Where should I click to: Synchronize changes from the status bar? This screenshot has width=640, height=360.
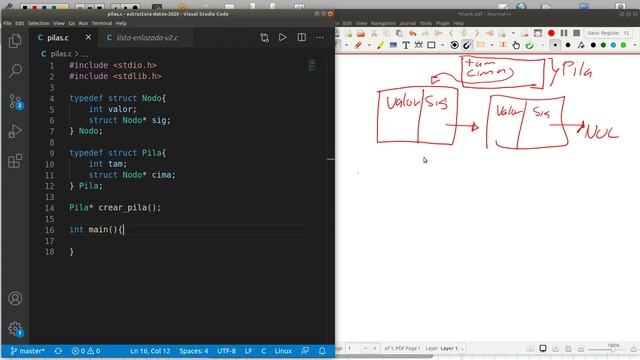click(x=58, y=351)
